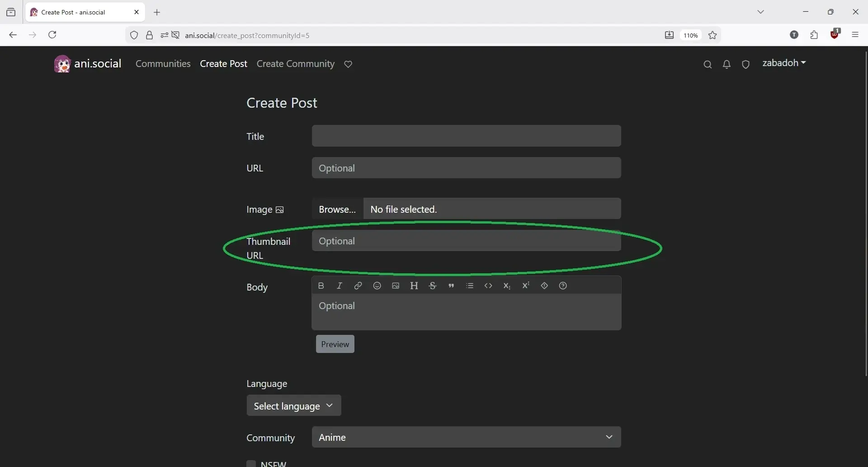Click Browse to choose an image file
868x467 pixels.
pyautogui.click(x=337, y=209)
